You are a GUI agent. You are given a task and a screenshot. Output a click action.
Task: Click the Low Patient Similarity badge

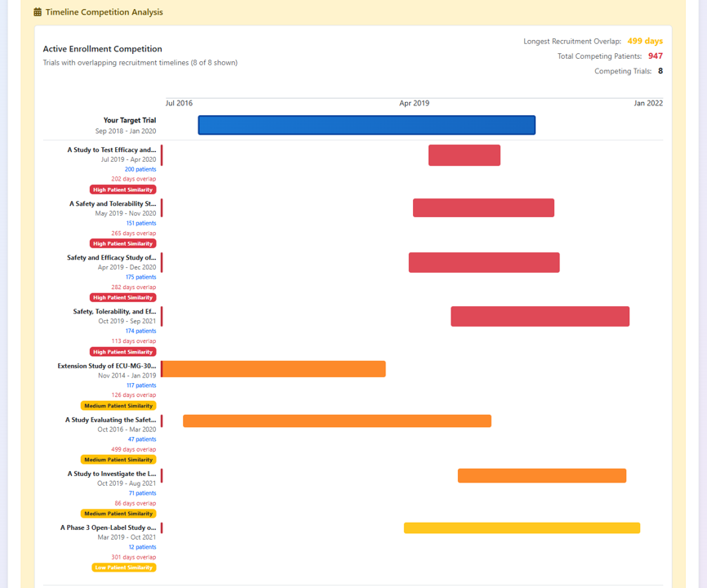(x=123, y=567)
